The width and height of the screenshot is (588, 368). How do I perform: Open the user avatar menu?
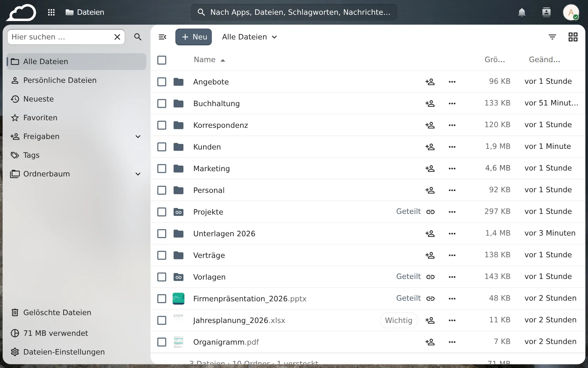point(571,12)
